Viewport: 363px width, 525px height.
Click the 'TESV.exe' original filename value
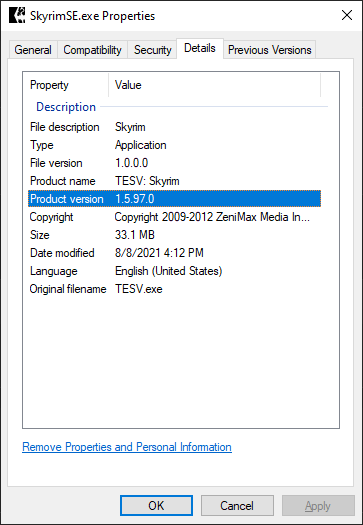pyautogui.click(x=139, y=289)
